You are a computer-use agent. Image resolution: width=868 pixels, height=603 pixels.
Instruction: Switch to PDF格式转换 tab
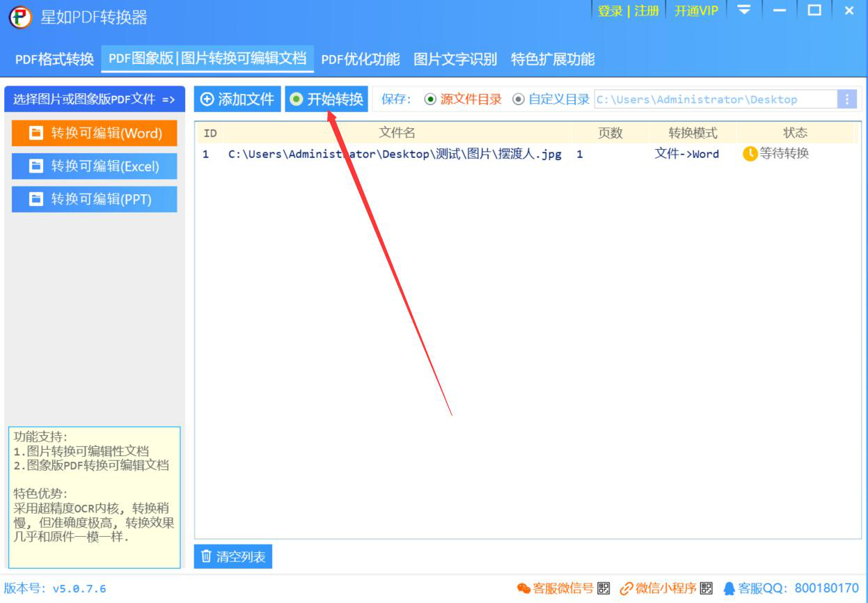tap(54, 59)
